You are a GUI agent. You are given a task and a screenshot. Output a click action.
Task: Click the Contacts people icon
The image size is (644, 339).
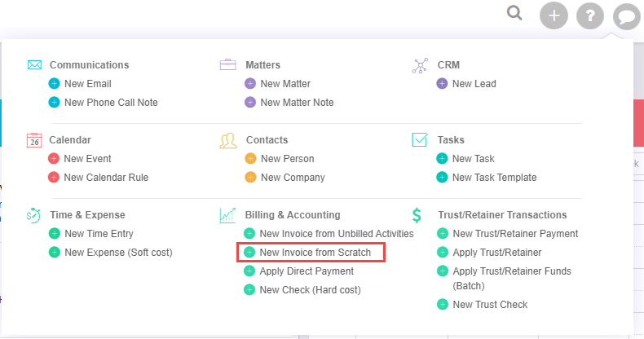pos(228,140)
